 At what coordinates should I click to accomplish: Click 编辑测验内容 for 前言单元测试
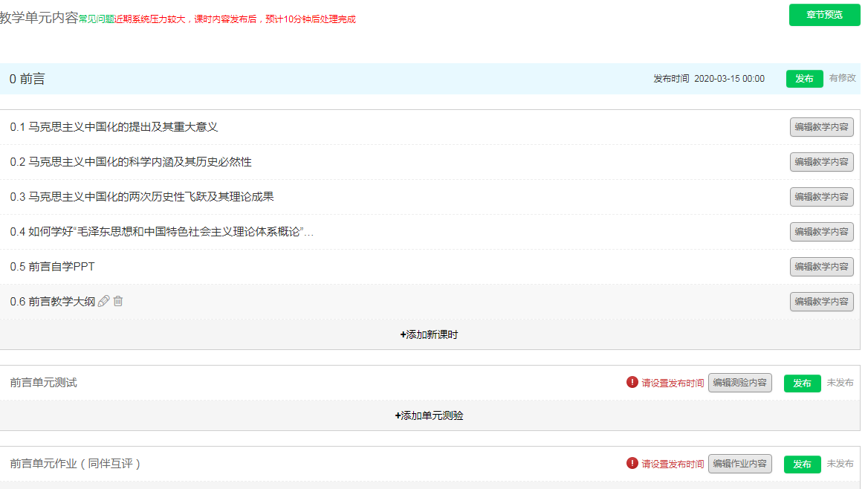click(x=739, y=383)
